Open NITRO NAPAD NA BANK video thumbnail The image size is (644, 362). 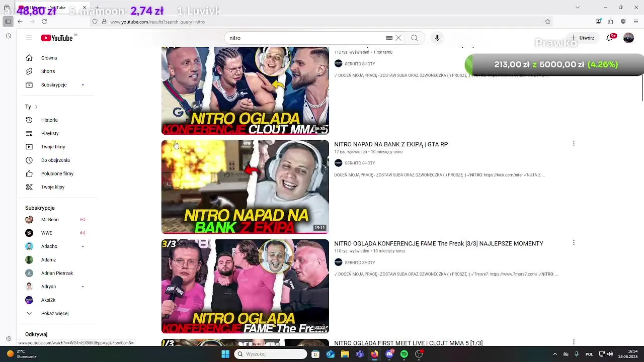245,187
